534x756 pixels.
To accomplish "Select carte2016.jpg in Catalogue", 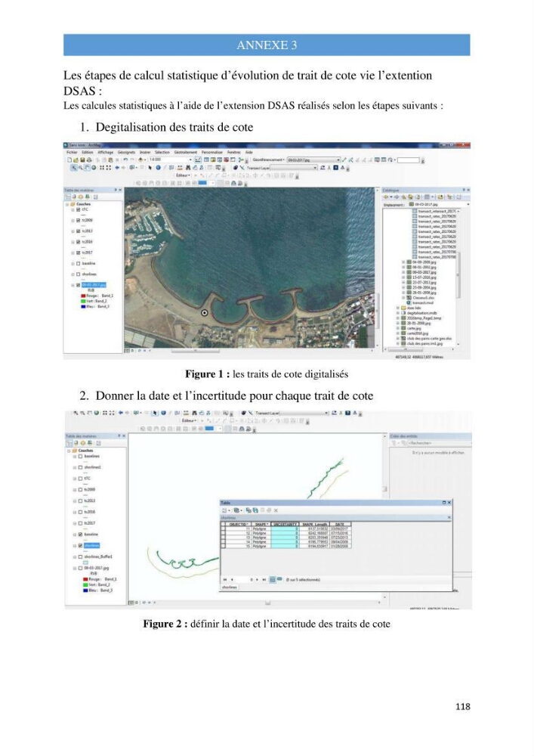I will pos(414,333).
